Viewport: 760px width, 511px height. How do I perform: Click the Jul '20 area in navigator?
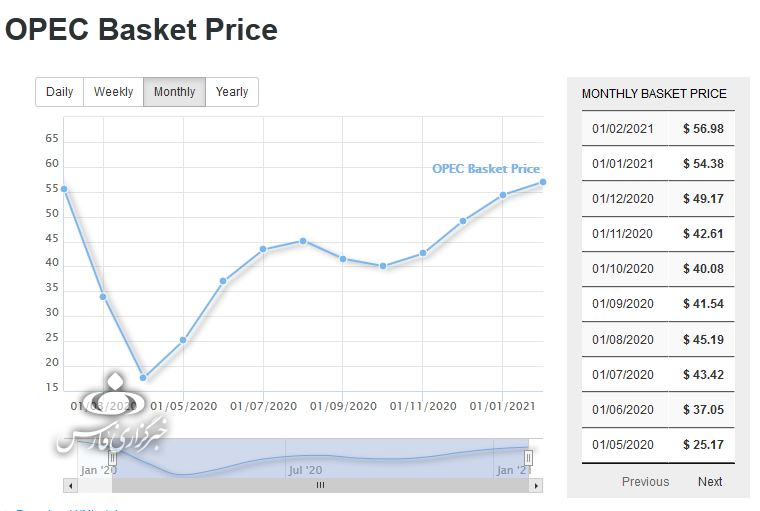(x=305, y=468)
